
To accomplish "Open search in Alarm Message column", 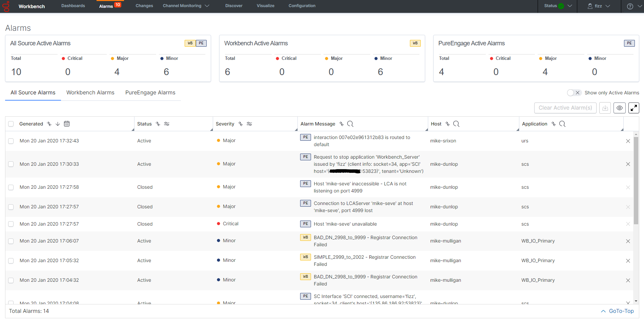I will 350,124.
